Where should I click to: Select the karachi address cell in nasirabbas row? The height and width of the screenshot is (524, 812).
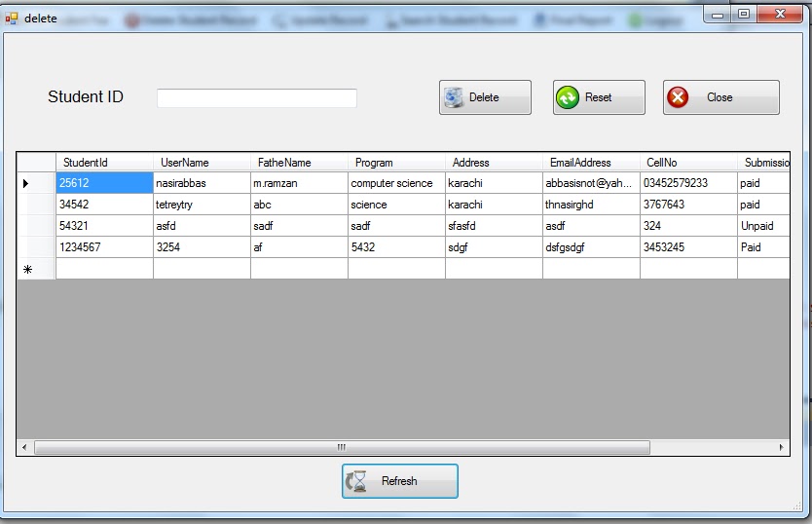click(494, 183)
